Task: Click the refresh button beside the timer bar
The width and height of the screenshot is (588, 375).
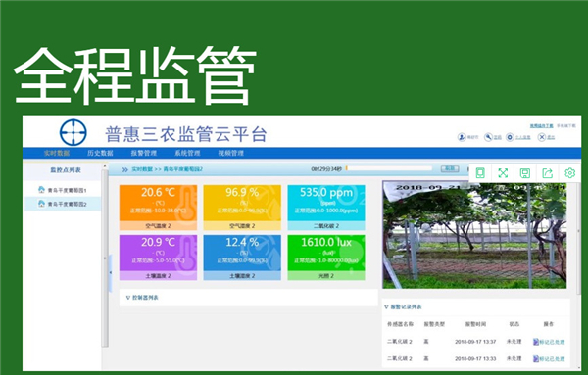Action: (450, 169)
